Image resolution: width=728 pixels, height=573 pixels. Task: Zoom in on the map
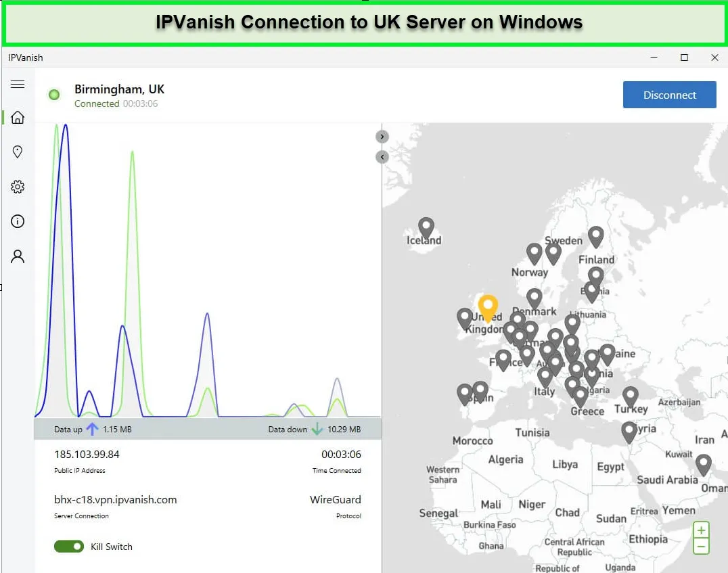[x=701, y=530]
